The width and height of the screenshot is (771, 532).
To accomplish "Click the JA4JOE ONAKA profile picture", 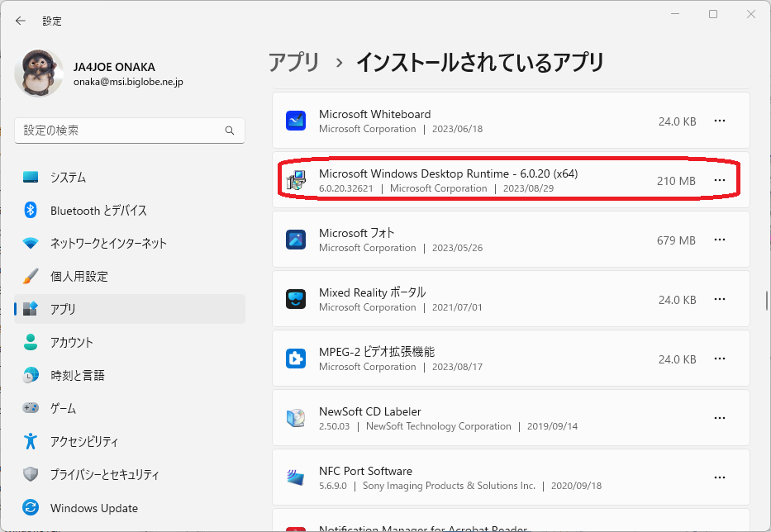I will tap(39, 74).
